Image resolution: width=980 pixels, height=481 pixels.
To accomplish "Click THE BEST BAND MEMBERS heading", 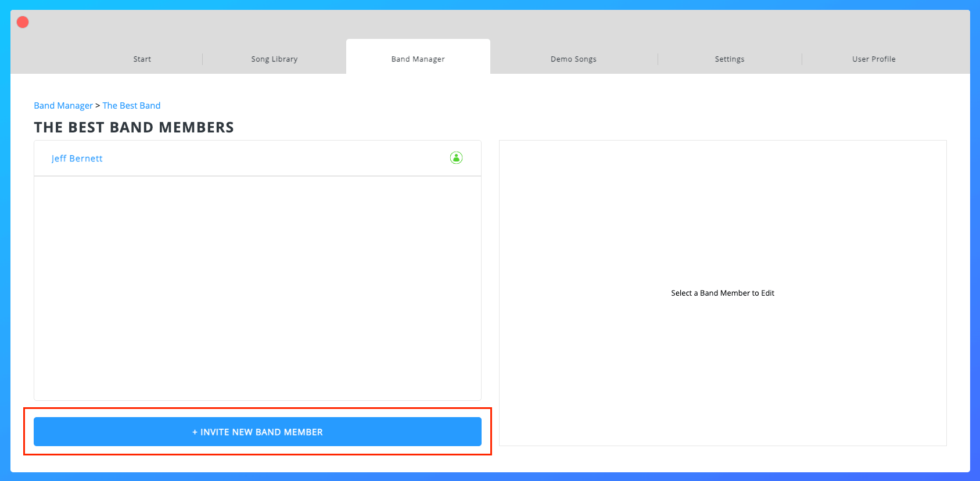I will (134, 128).
